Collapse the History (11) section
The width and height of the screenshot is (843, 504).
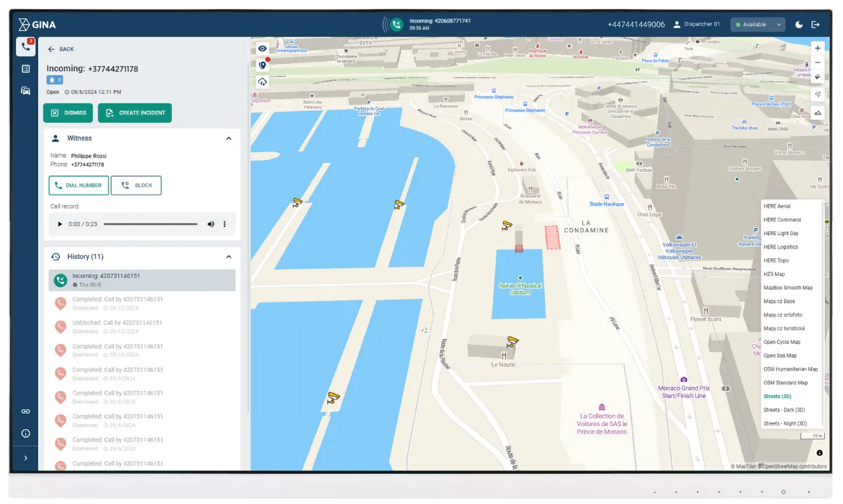tap(228, 257)
